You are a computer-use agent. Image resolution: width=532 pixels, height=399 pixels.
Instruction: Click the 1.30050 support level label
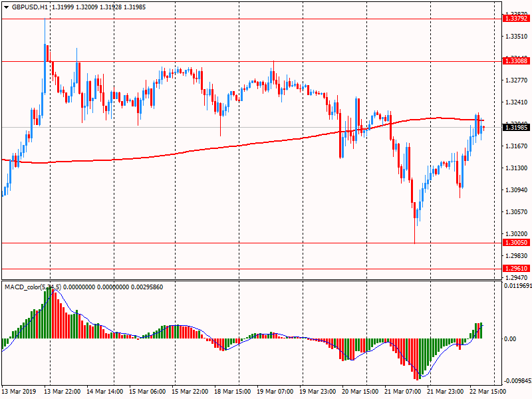tap(517, 243)
